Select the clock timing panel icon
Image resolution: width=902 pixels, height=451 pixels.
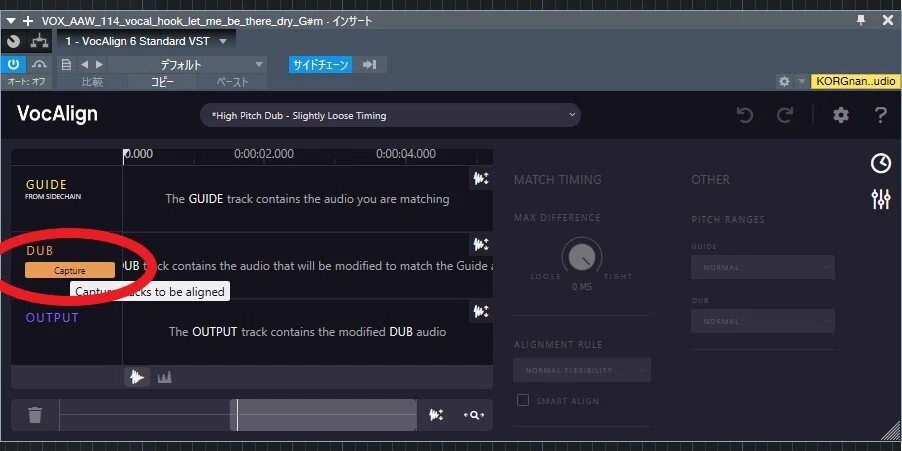coord(881,163)
